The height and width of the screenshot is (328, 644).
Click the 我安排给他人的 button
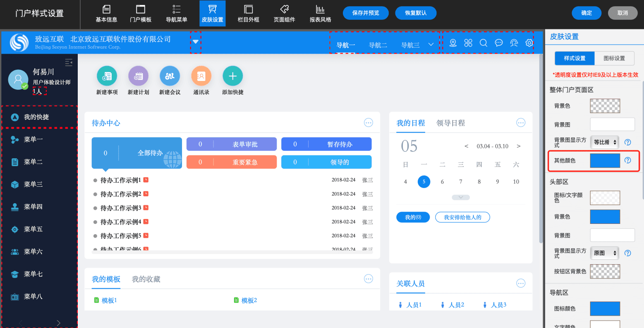coord(462,217)
